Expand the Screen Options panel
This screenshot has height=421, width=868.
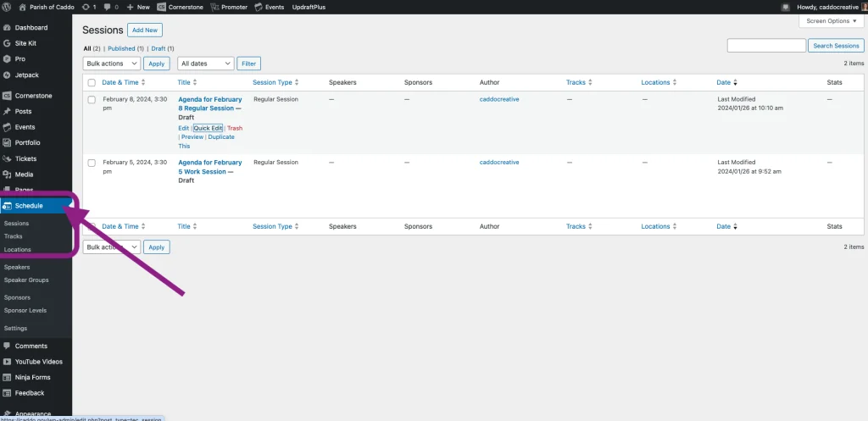tap(831, 21)
